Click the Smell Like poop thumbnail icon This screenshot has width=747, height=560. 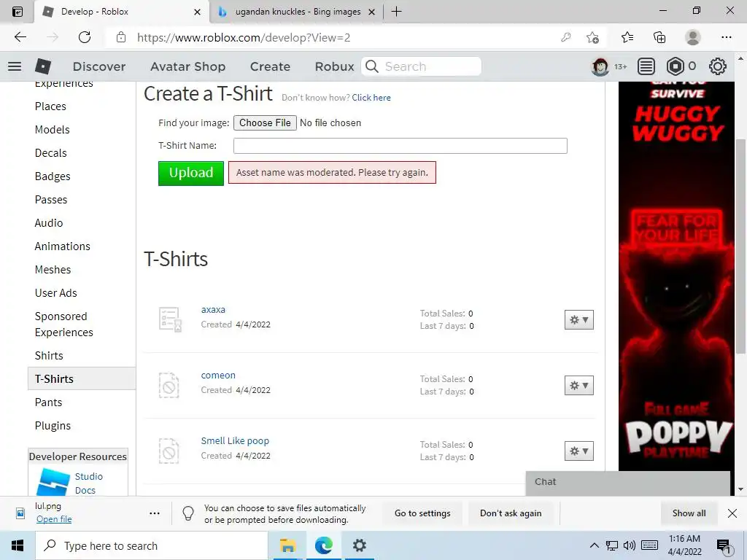point(169,451)
